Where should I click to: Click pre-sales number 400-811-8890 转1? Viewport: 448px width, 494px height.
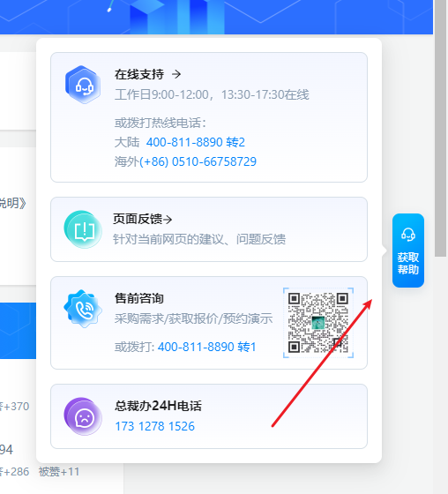click(206, 347)
